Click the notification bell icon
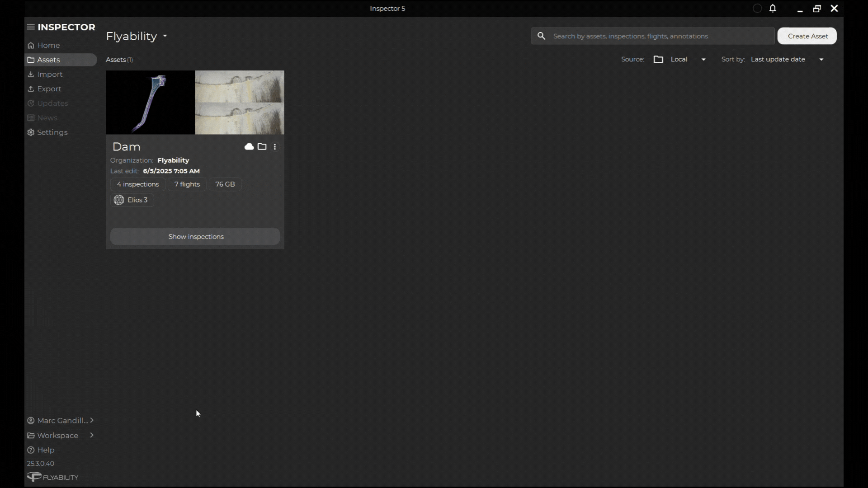The image size is (868, 488). [x=773, y=9]
